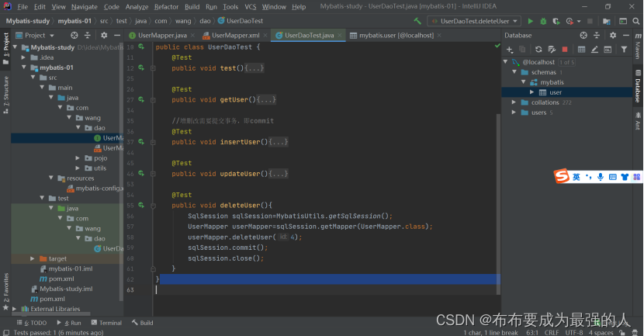Open the VCS menu
The width and height of the screenshot is (644, 336).
pos(251,6)
